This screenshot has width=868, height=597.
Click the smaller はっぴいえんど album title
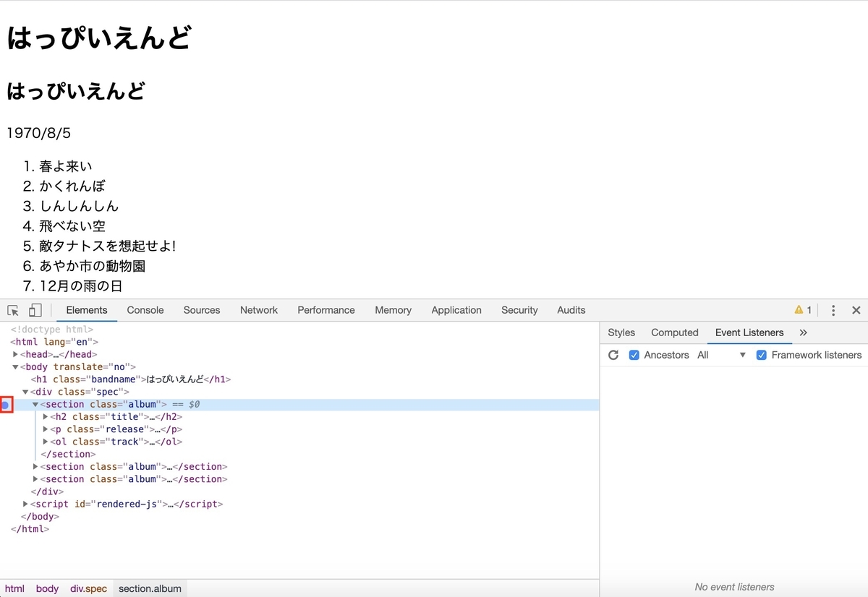tap(76, 91)
